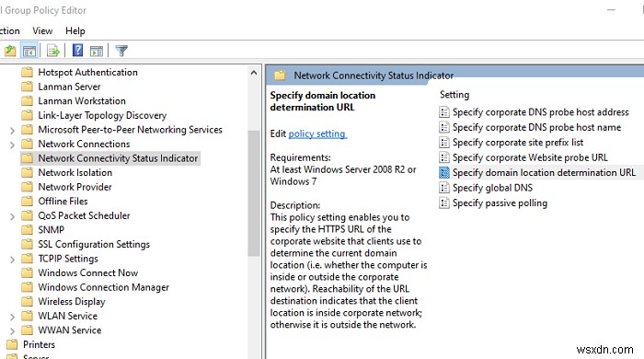Click the Setting column header

[454, 95]
